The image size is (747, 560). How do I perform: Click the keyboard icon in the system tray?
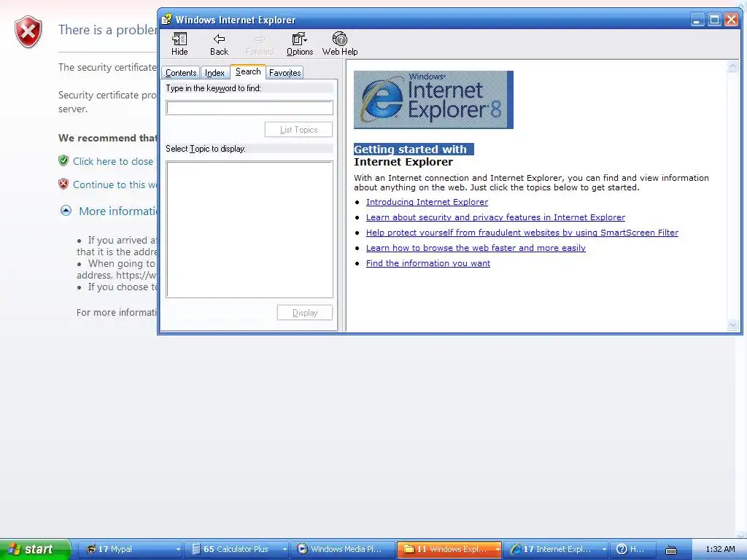click(671, 550)
